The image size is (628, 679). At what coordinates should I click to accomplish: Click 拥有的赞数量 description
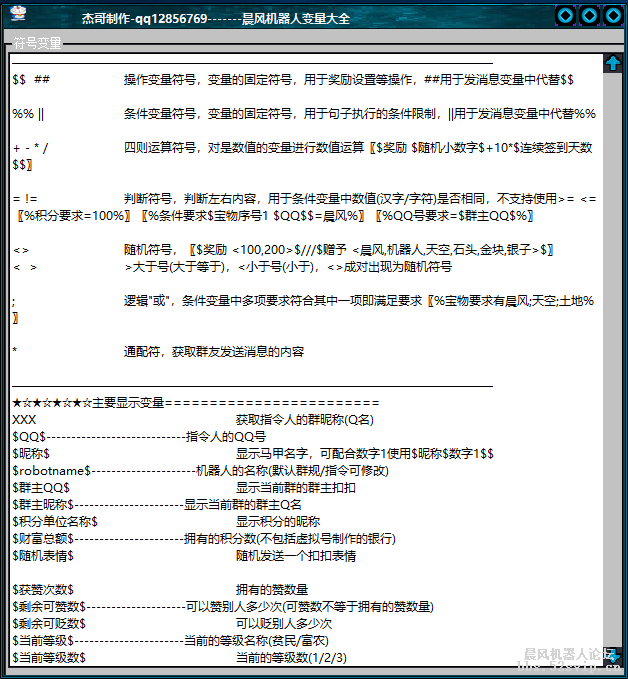pyautogui.click(x=272, y=590)
